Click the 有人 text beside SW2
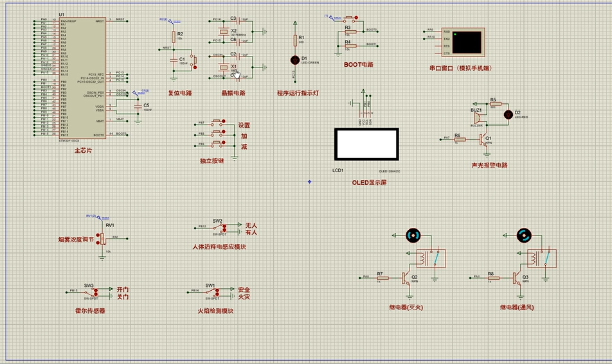The height and width of the screenshot is (364, 612). (251, 232)
